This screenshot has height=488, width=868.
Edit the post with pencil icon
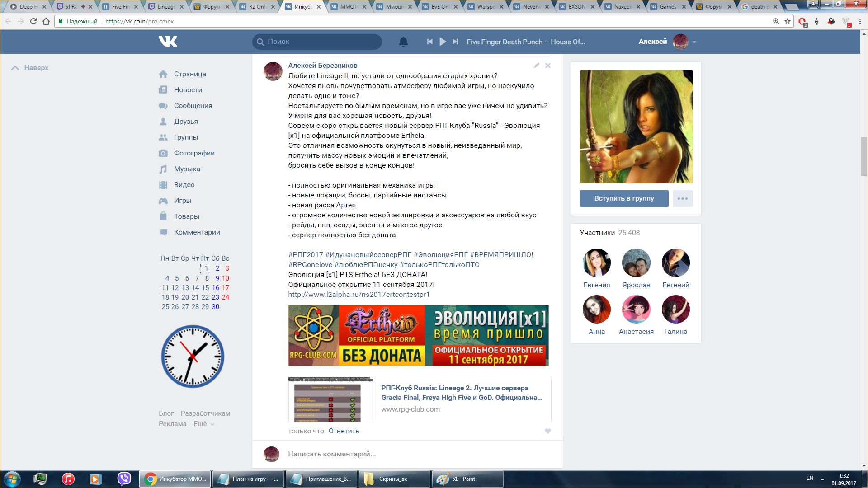537,66
